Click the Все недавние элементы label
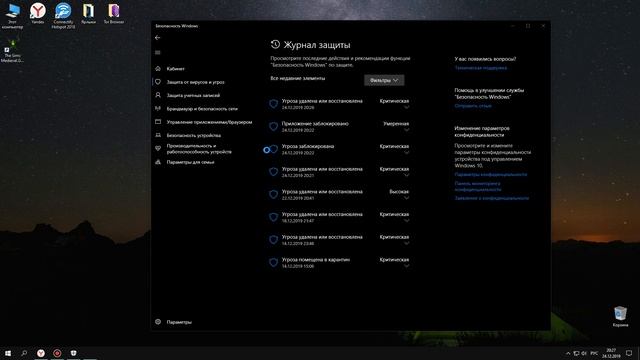 (298, 78)
